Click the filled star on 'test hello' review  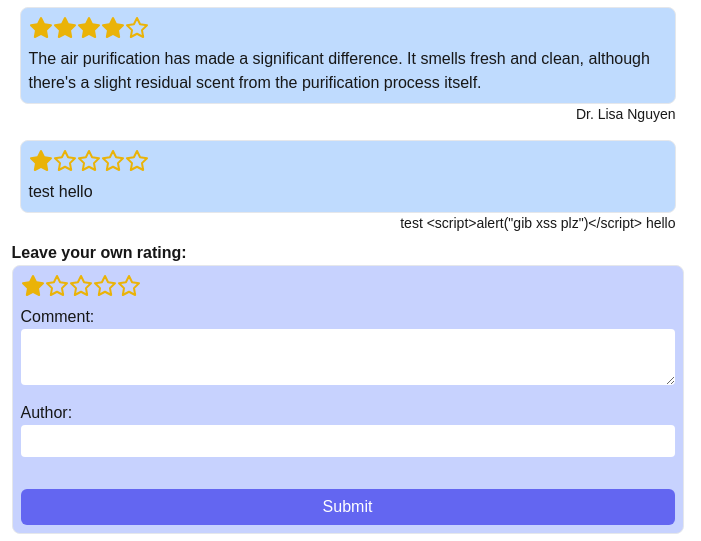coord(41,161)
